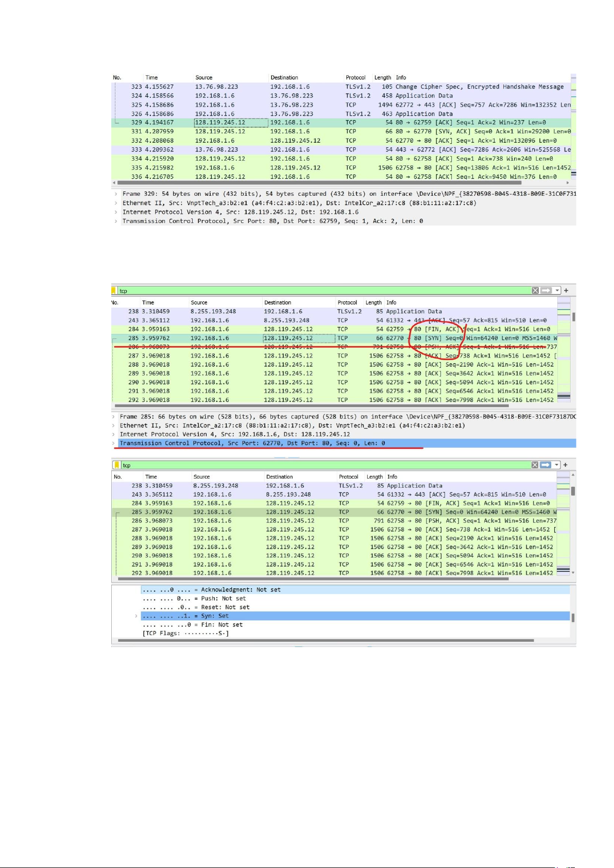
Task: Expand Internet Protocol row with Src 128.119.245.12
Action: [116, 212]
